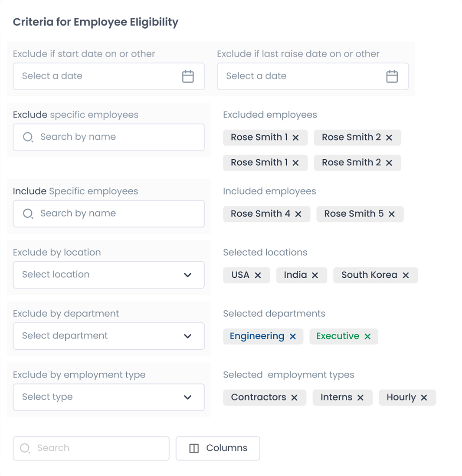This screenshot has height=476, width=462.
Task: Remove Rose Smith 4 from included employees
Action: tap(298, 214)
